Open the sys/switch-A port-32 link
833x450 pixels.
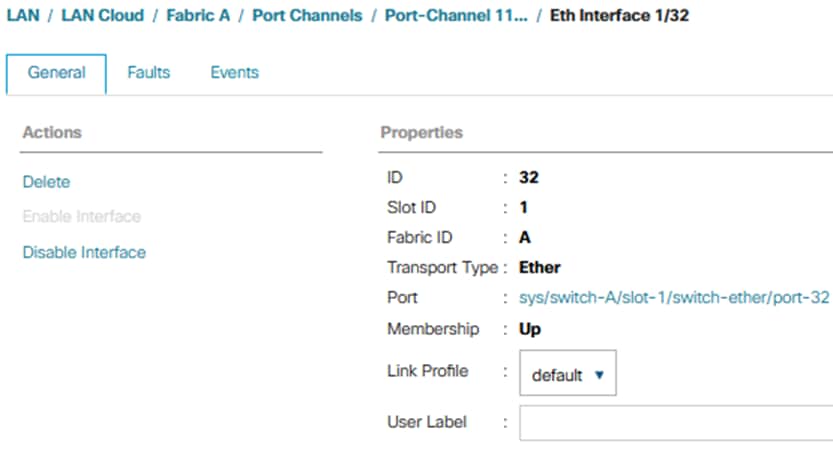pos(674,298)
